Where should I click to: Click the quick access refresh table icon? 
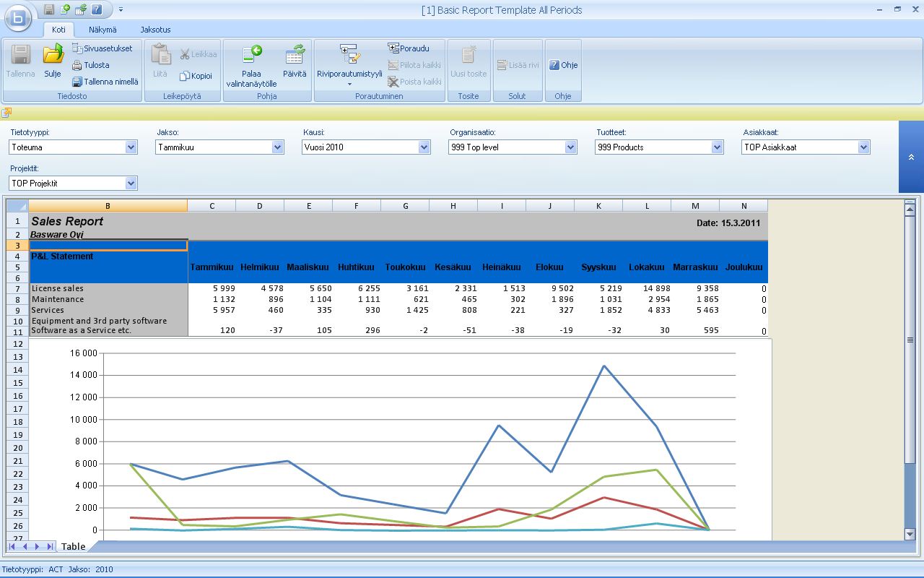(81, 9)
